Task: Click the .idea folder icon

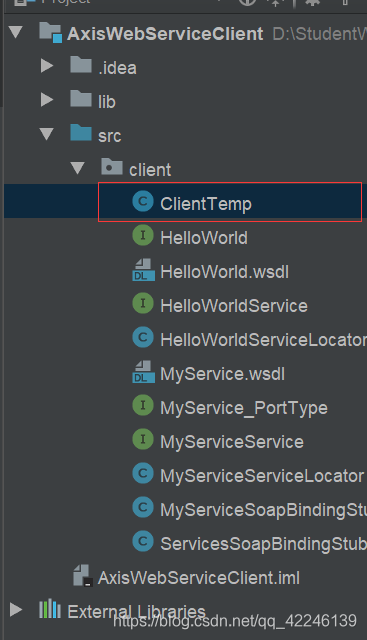Action: click(x=81, y=65)
